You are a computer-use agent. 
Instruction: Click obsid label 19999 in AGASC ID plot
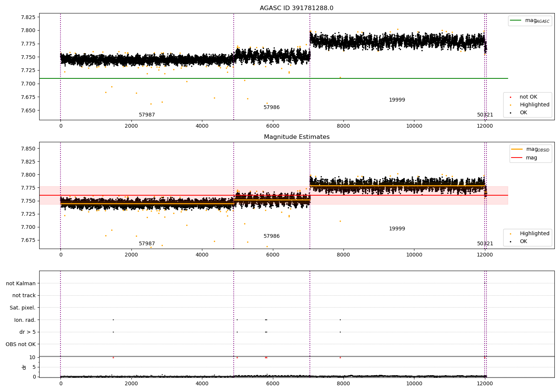pyautogui.click(x=397, y=100)
